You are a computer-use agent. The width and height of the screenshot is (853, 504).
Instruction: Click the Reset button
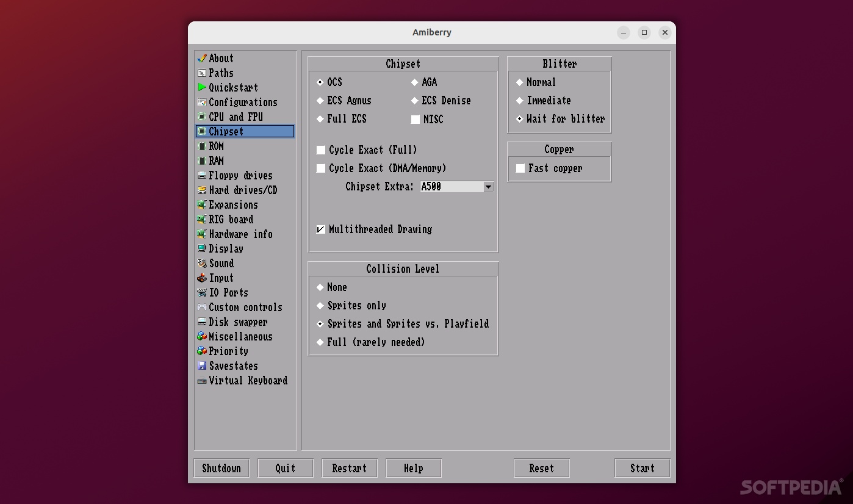[542, 468]
